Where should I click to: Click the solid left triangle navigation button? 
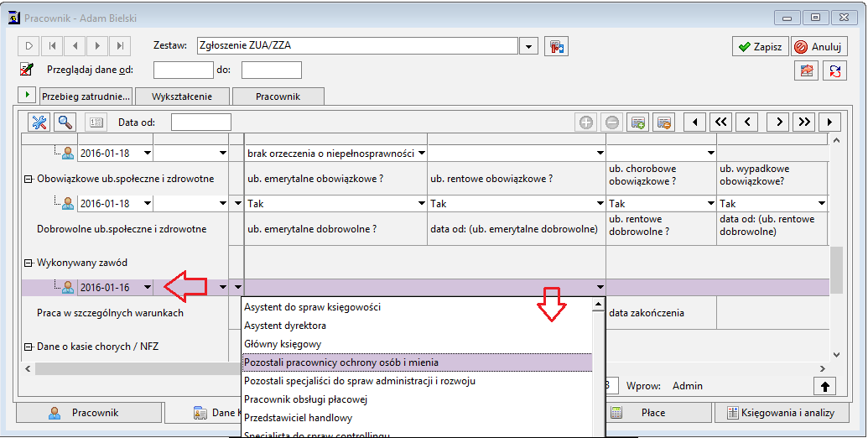(x=694, y=122)
